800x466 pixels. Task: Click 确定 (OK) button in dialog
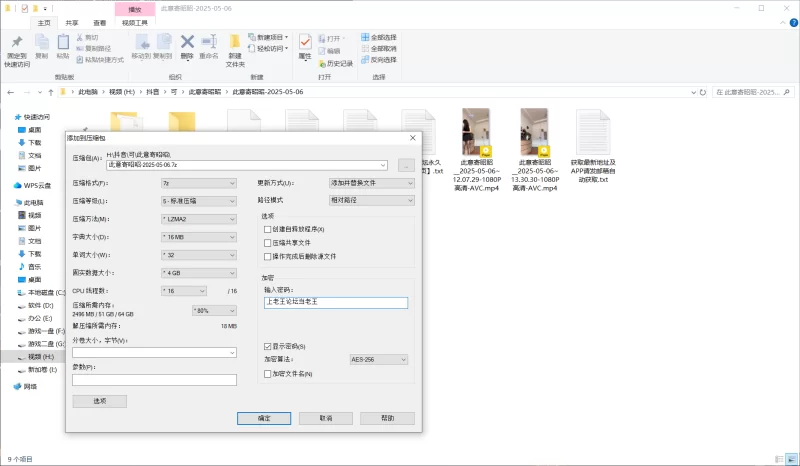tap(264, 419)
